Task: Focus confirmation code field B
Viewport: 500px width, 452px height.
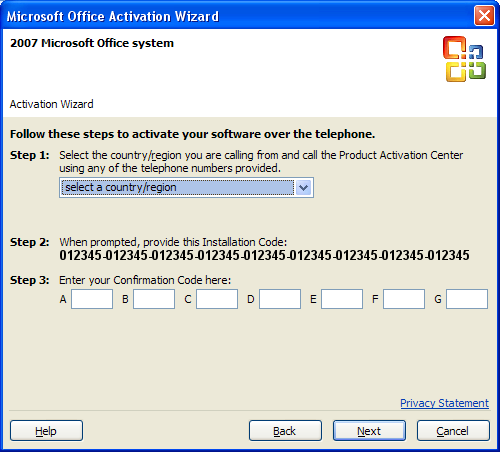Action: click(x=154, y=299)
